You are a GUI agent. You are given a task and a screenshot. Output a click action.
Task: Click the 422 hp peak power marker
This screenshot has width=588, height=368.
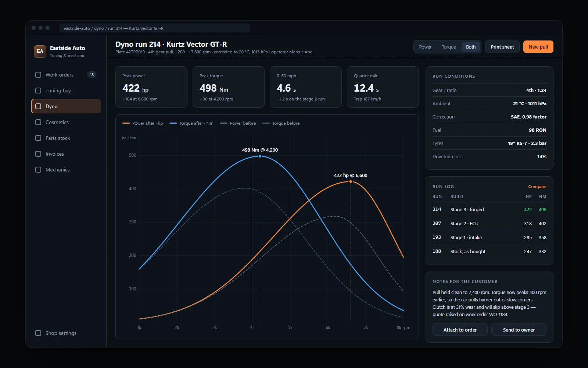351,182
